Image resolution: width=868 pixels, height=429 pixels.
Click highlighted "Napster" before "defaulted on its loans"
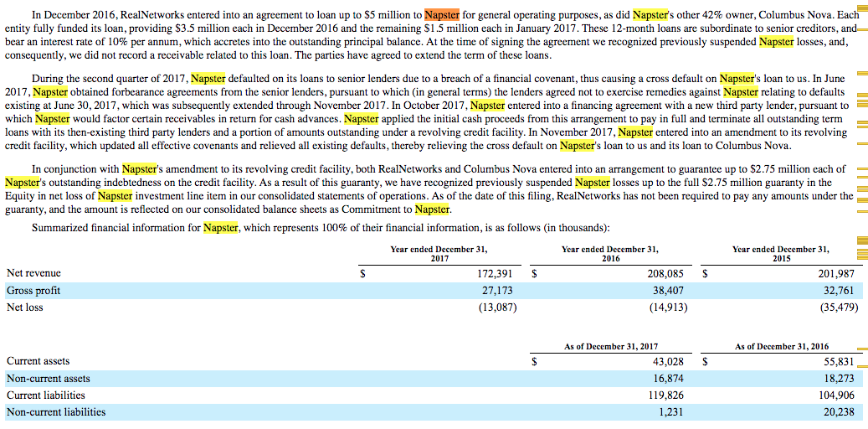point(208,79)
